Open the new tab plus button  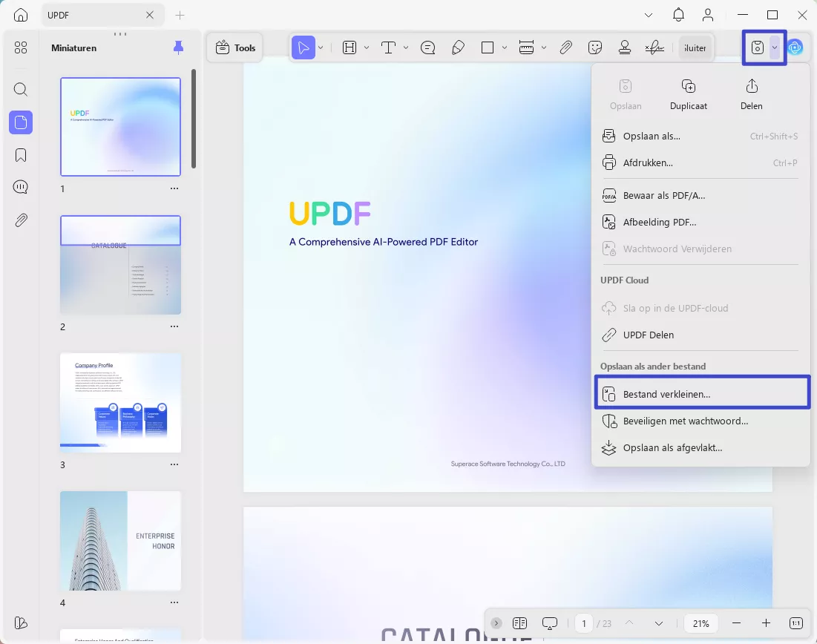[180, 15]
